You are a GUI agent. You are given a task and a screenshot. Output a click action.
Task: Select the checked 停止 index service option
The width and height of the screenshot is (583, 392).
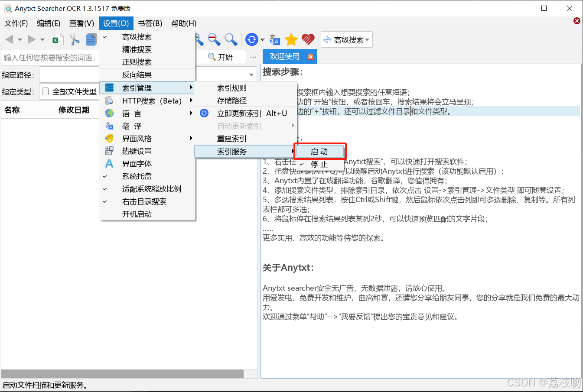[319, 165]
